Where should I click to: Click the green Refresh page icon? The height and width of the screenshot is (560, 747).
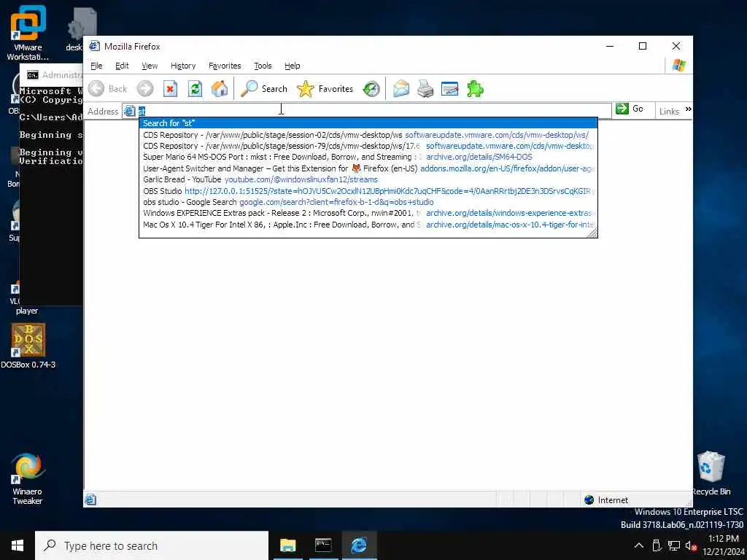(x=195, y=88)
